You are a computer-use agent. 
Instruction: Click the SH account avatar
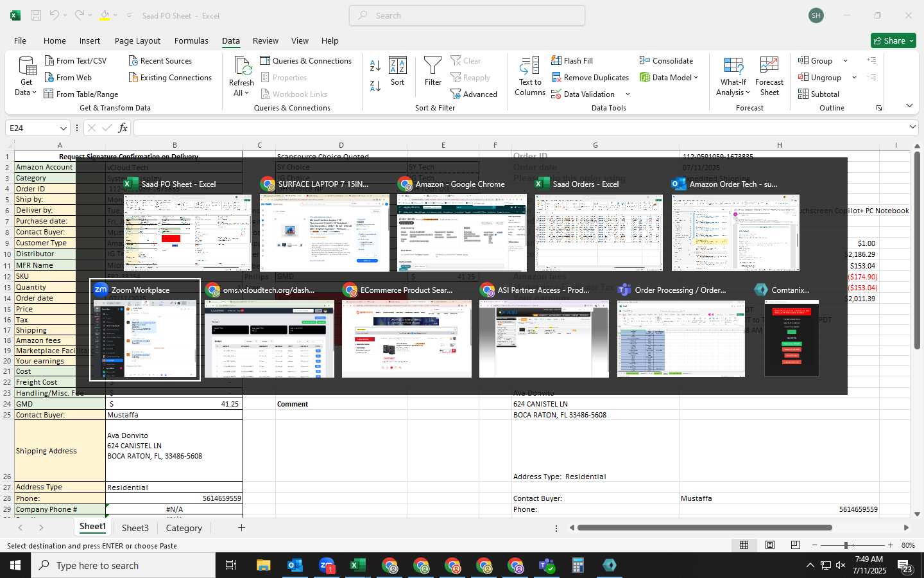pos(816,15)
